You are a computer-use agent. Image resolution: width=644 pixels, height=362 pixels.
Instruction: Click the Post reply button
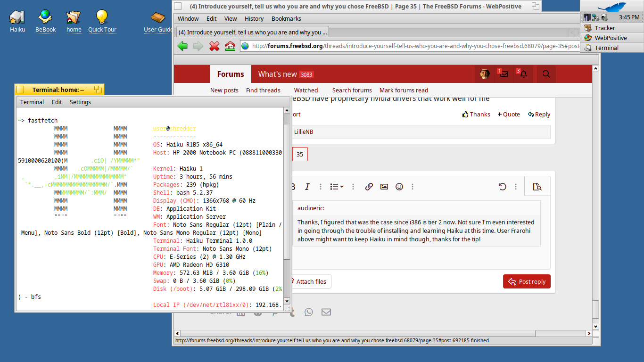pyautogui.click(x=527, y=282)
